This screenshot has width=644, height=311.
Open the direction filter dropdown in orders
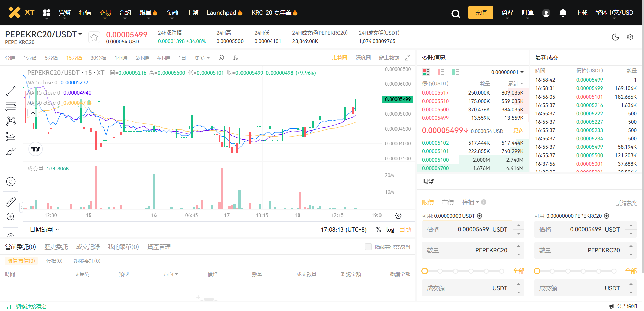pos(171,274)
